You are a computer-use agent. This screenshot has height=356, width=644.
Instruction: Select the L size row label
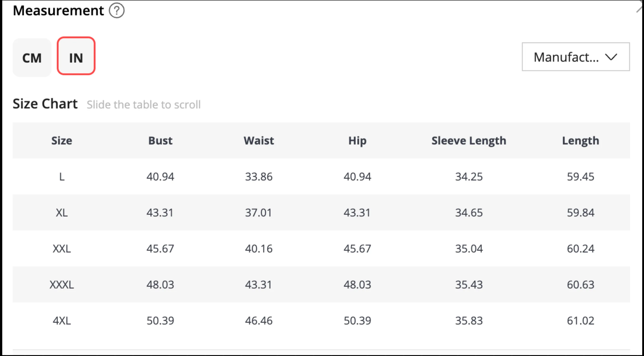tap(62, 177)
